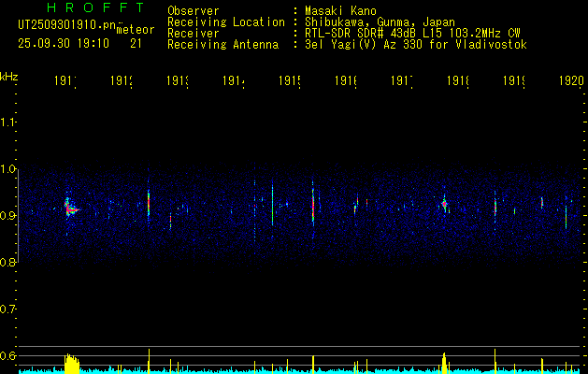Image resolution: width=588 pixels, height=374 pixels.
Task: Select the UT2509301910.pn file name
Action: 67,25
